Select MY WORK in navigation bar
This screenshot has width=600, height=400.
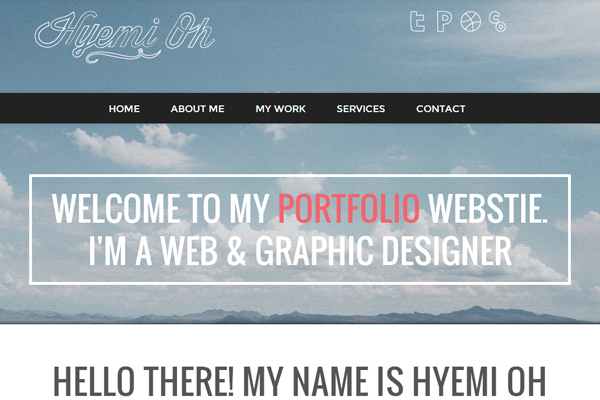(x=280, y=109)
